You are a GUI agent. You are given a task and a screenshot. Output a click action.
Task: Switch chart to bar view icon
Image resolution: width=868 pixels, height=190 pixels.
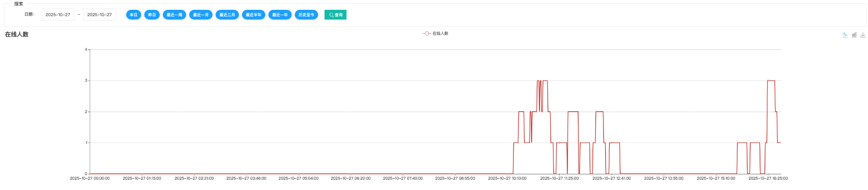[x=854, y=35]
